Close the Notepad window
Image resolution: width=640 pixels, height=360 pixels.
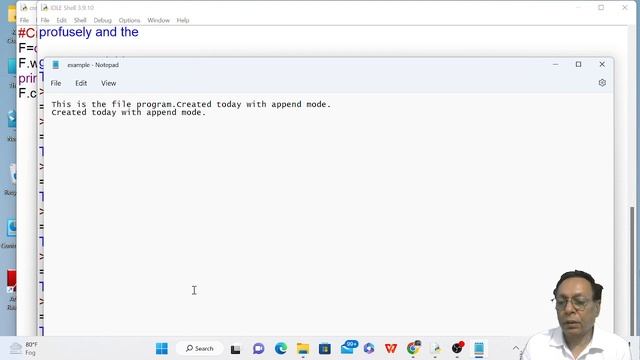(x=602, y=64)
